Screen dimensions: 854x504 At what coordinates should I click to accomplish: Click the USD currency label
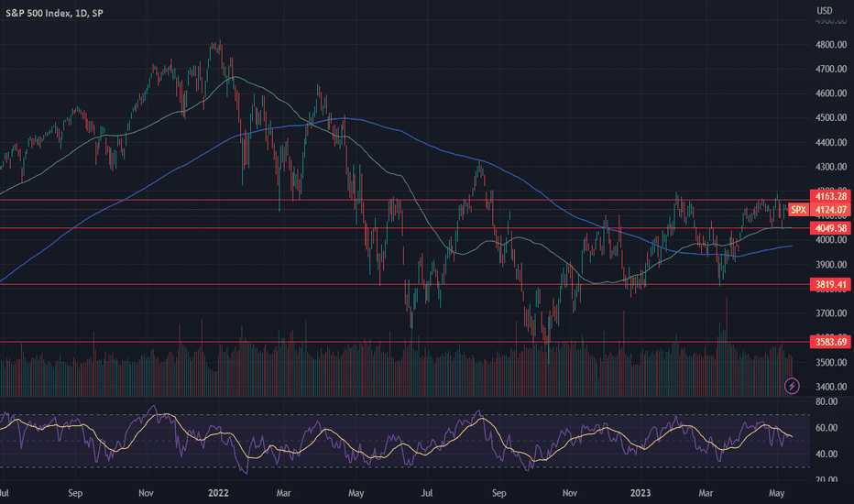click(824, 11)
